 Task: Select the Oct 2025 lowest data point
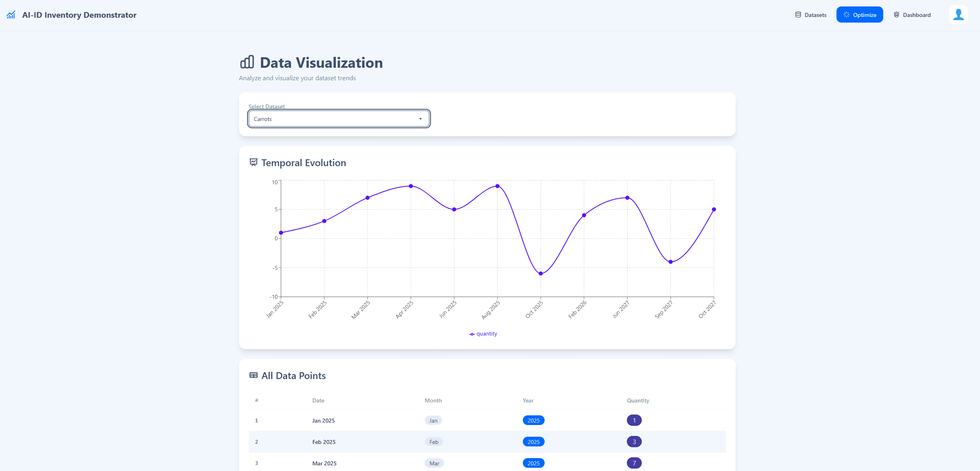(x=541, y=273)
